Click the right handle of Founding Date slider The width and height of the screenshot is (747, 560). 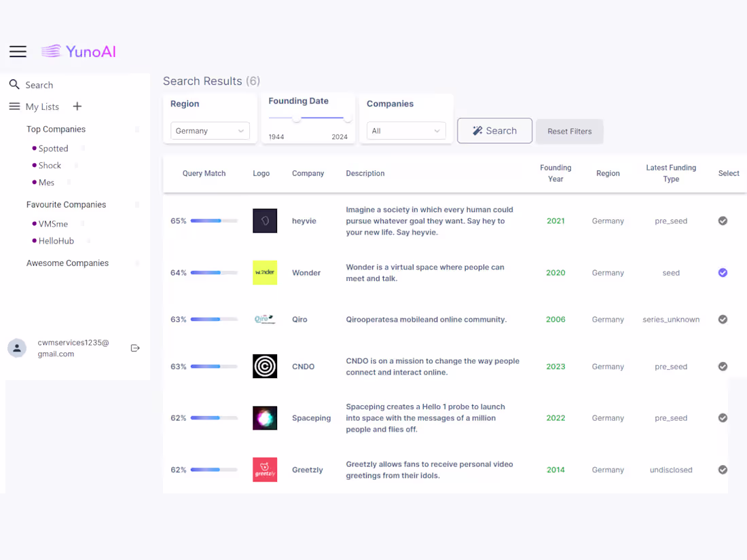[348, 117]
